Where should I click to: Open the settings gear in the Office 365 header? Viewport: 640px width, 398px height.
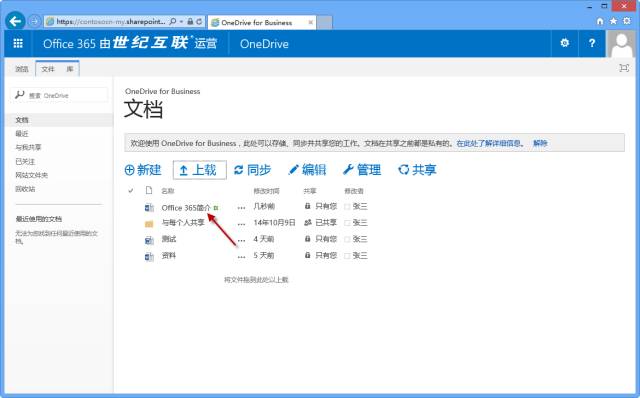coord(564,43)
